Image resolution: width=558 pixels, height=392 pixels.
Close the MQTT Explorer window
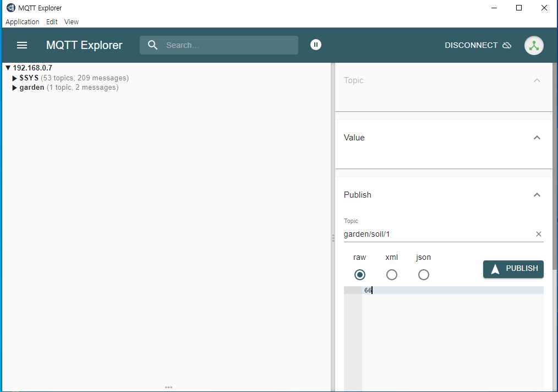tap(544, 8)
